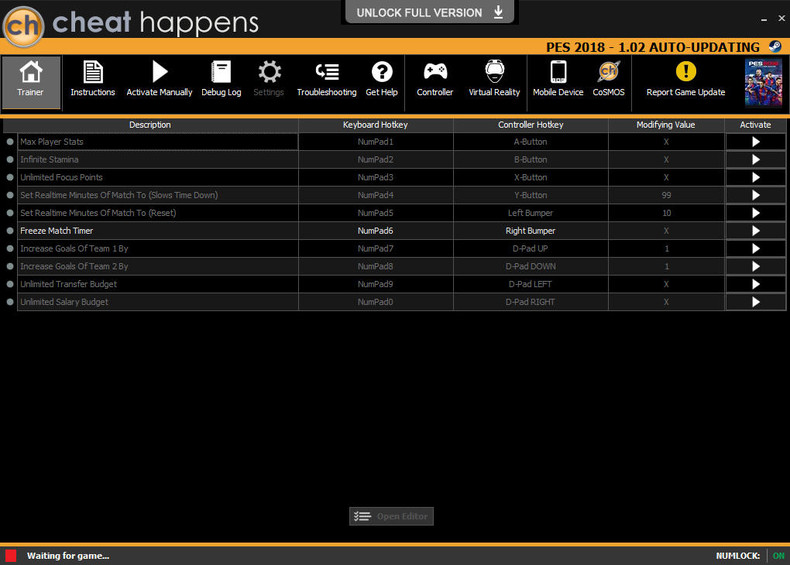The height and width of the screenshot is (565, 790).
Task: Select the NumPad1 keyboard hotkey cell
Action: [375, 142]
